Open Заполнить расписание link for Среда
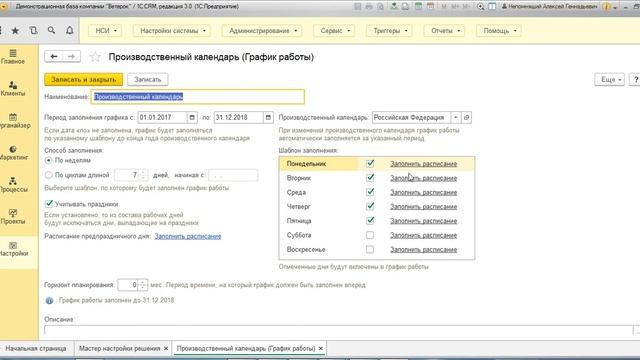Viewport: 640px width, 360px height. (423, 192)
